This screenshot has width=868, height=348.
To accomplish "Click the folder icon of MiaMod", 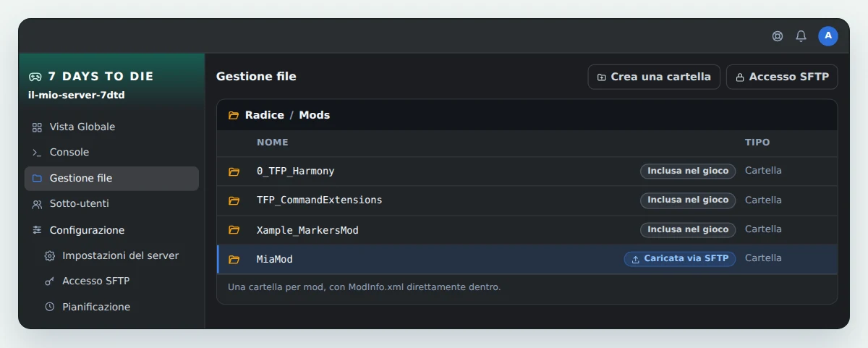I will 234,259.
